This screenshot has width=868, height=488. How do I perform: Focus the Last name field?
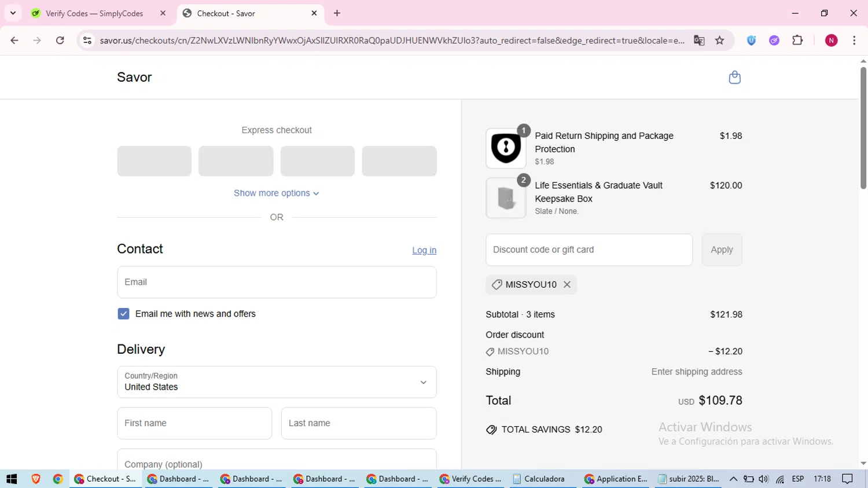(359, 423)
